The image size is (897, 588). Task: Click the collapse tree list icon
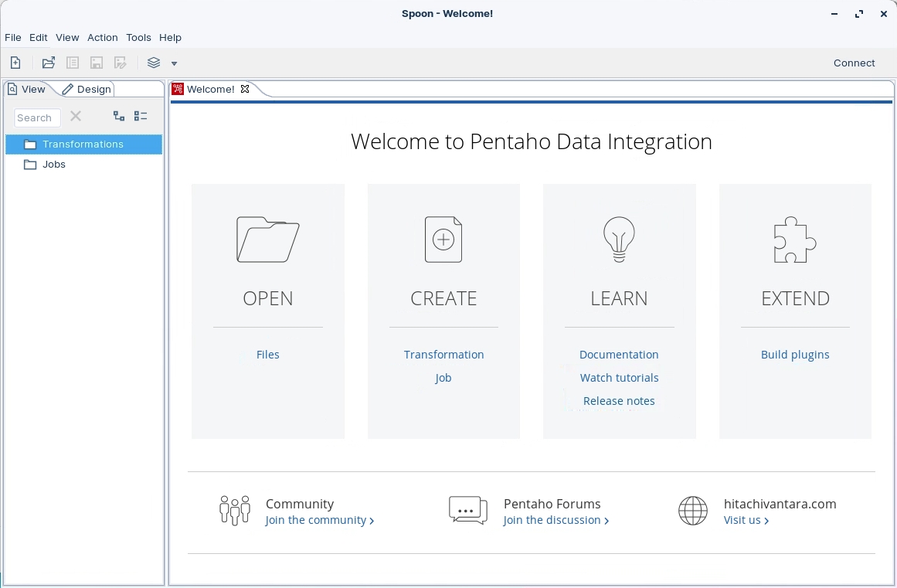pyautogui.click(x=141, y=116)
